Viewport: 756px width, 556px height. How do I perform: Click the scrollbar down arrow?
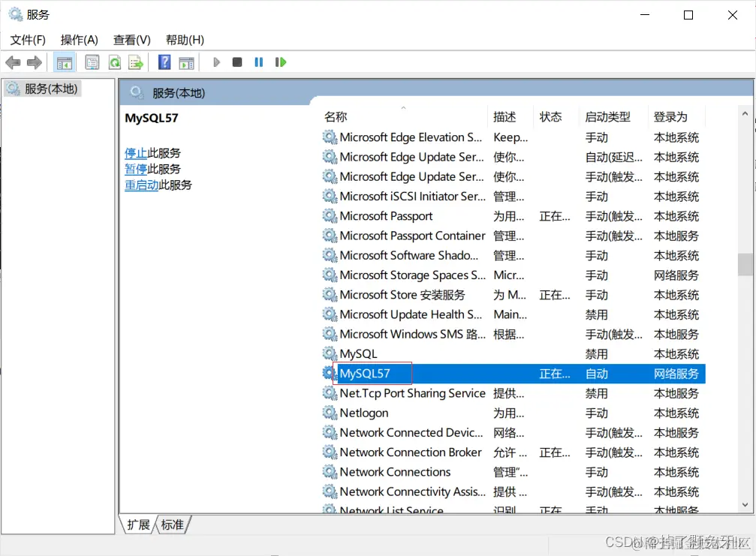click(745, 505)
